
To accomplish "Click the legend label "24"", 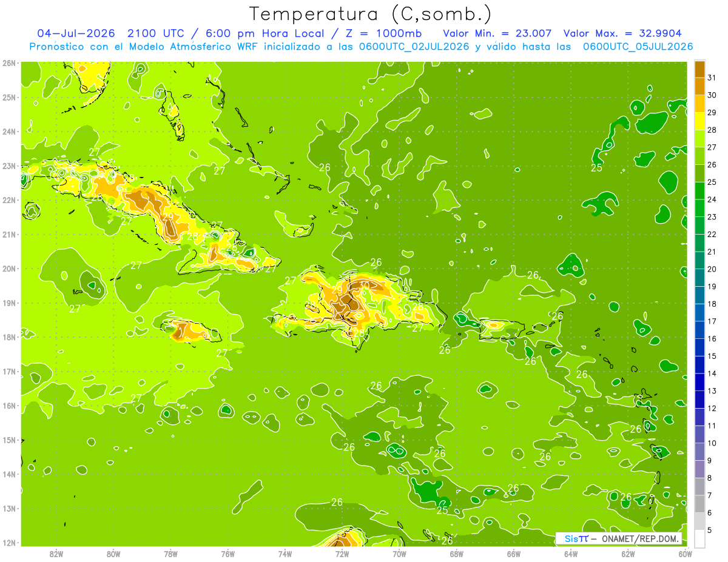I will click(x=712, y=200).
